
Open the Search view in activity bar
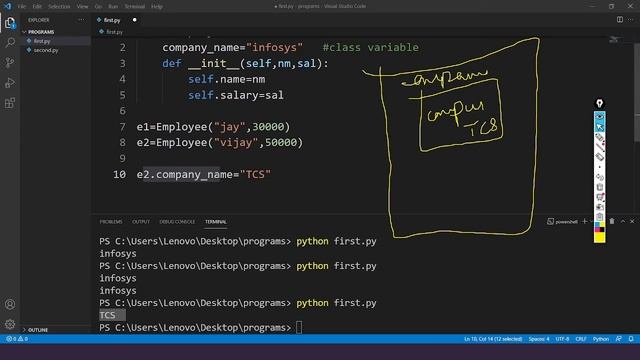10,42
